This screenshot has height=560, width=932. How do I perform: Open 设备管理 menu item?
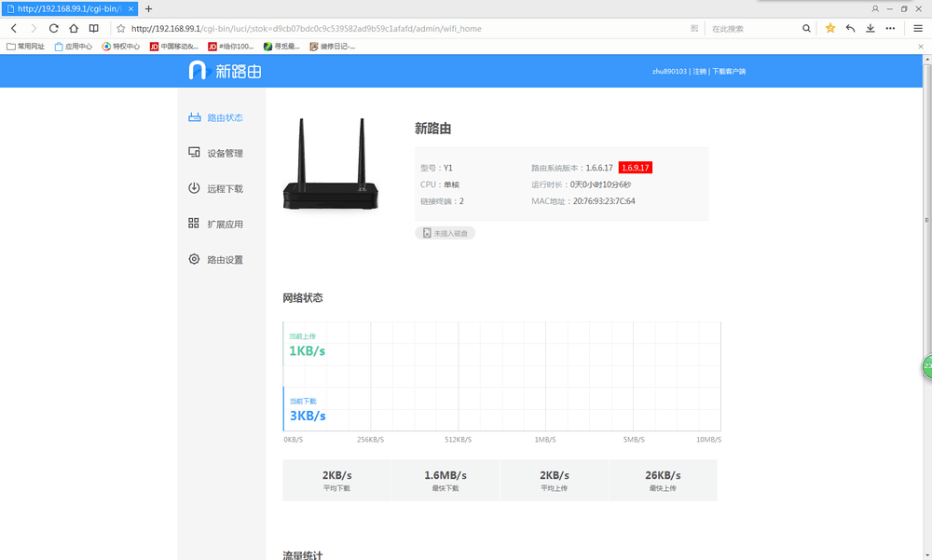click(x=225, y=154)
